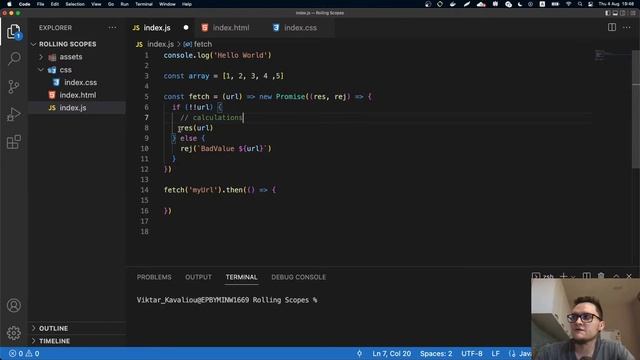Kill the terminal with trash icon
The height and width of the screenshot is (360, 640).
[601, 276]
